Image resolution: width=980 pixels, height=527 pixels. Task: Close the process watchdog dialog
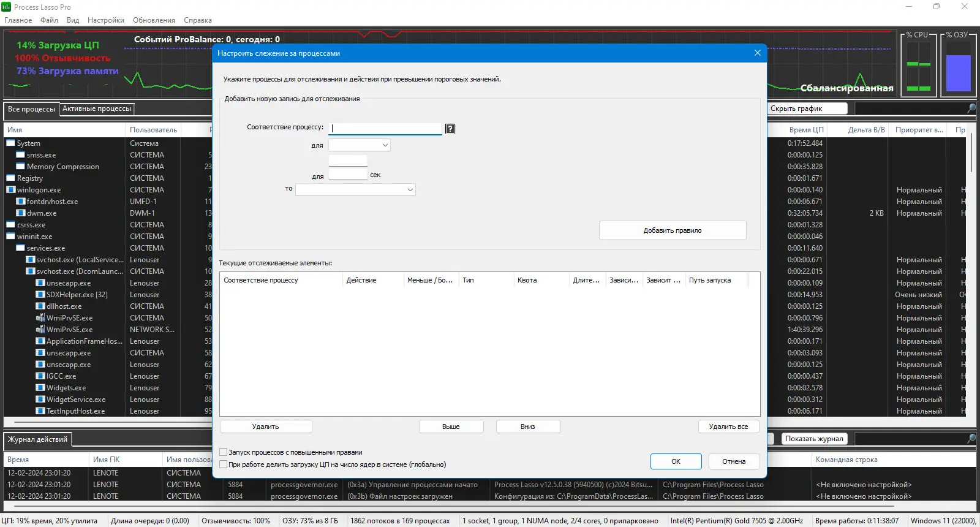(x=758, y=53)
